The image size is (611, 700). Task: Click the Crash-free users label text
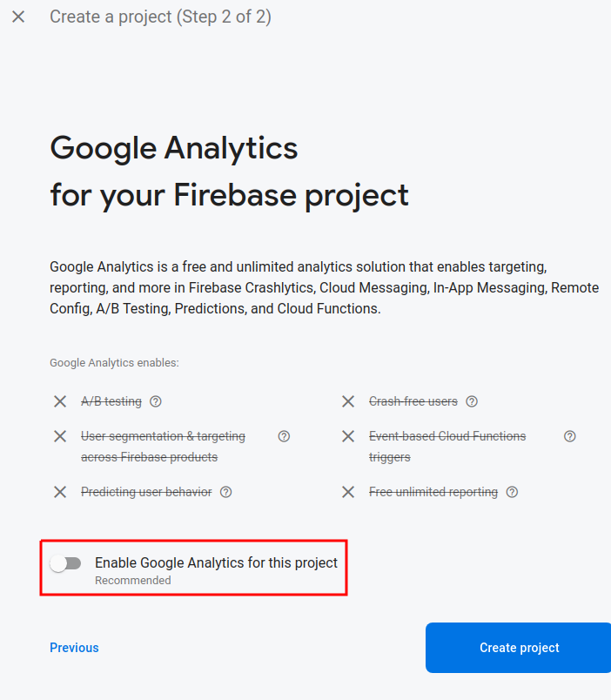(x=413, y=401)
